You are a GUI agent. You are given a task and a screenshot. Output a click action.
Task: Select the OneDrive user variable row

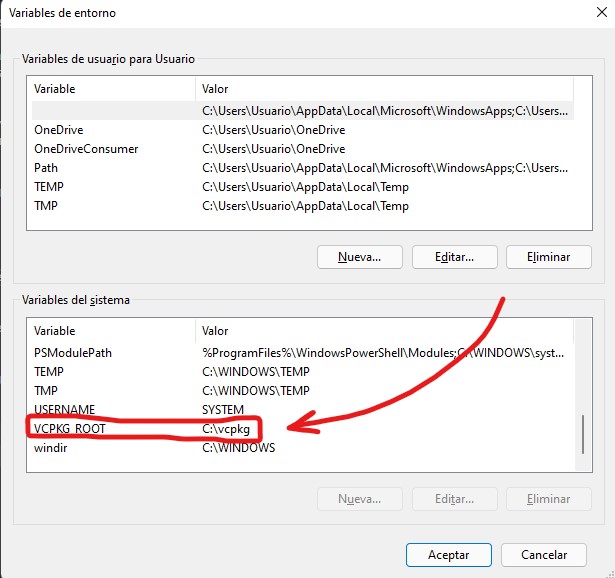pyautogui.click(x=303, y=130)
